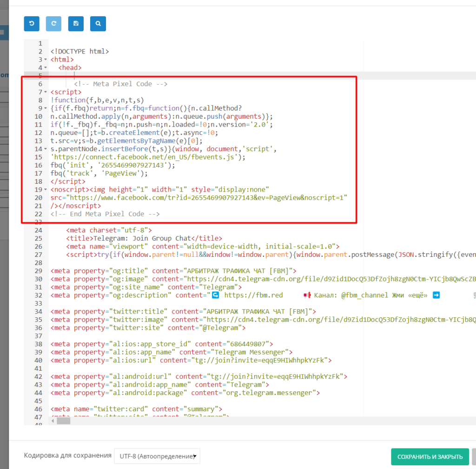Collapse the script fold arrow, line 7
The width and height of the screenshot is (476, 469).
(x=46, y=92)
